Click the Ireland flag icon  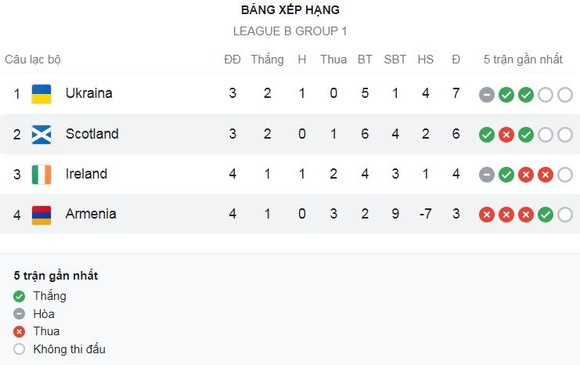[41, 175]
